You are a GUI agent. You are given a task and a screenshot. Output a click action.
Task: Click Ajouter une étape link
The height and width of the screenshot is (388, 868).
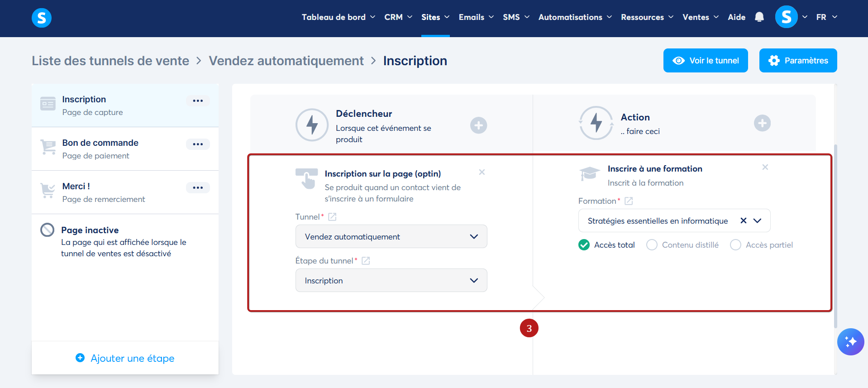[x=125, y=358]
